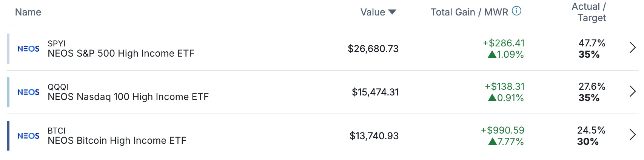Open NEOS Bitcoin High Income ETF
The height and width of the screenshot is (160, 644).
click(117, 140)
